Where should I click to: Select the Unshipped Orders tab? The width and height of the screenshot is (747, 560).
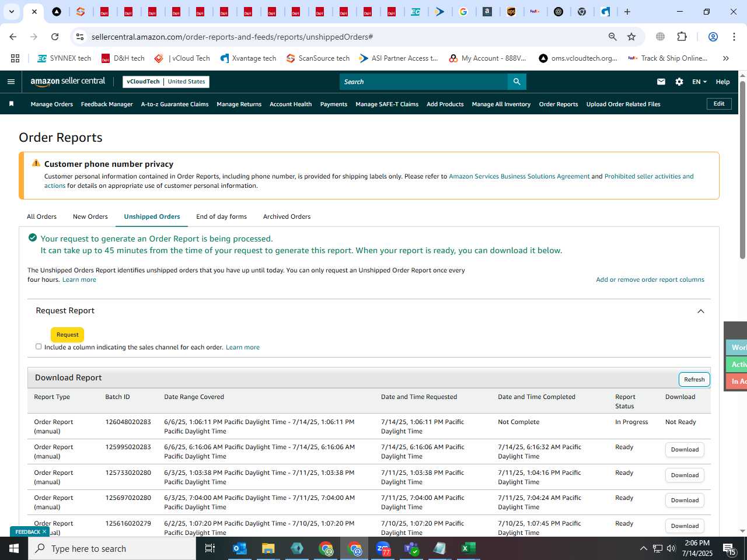coord(152,216)
